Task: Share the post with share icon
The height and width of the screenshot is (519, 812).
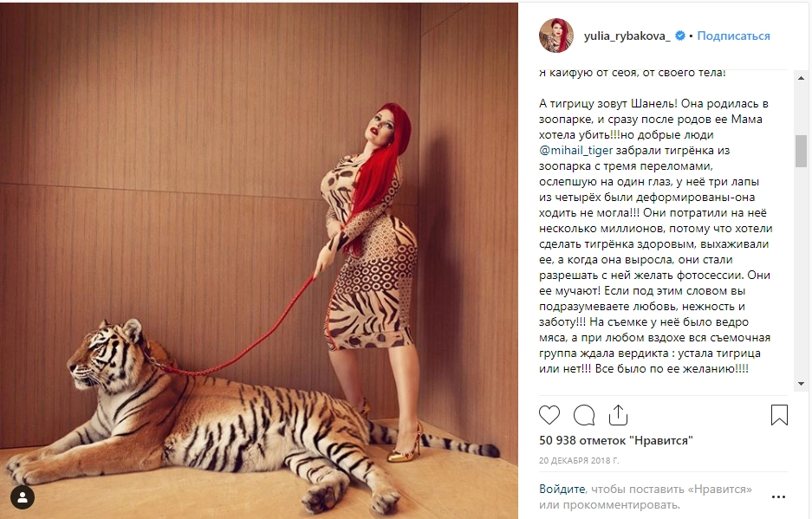Action: (619, 415)
